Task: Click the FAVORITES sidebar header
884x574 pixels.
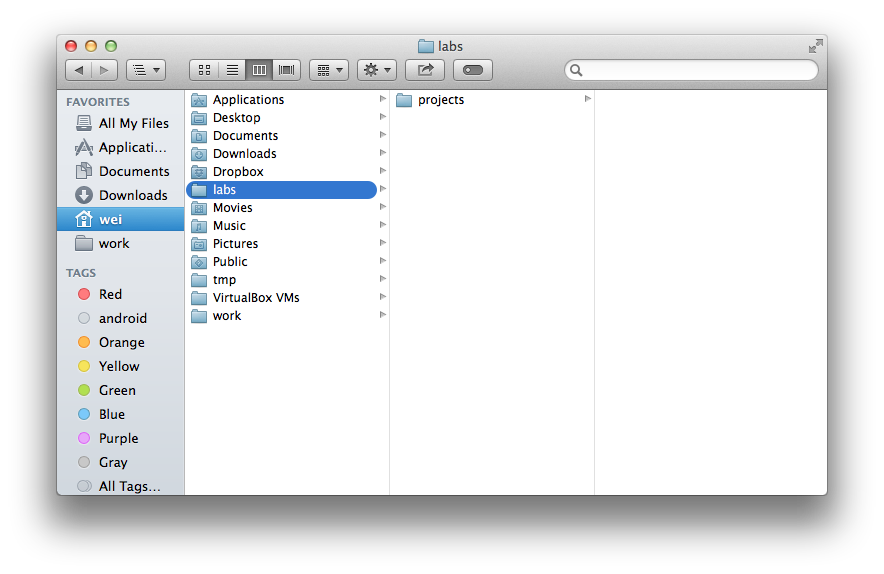Action: point(98,102)
